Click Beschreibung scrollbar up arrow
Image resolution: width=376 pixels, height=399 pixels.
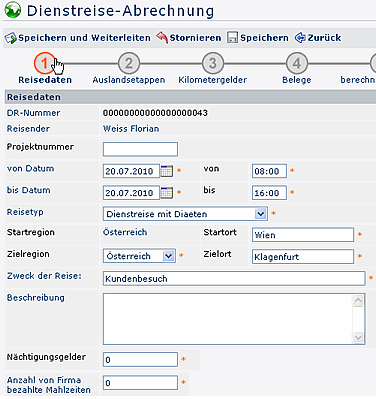click(358, 301)
